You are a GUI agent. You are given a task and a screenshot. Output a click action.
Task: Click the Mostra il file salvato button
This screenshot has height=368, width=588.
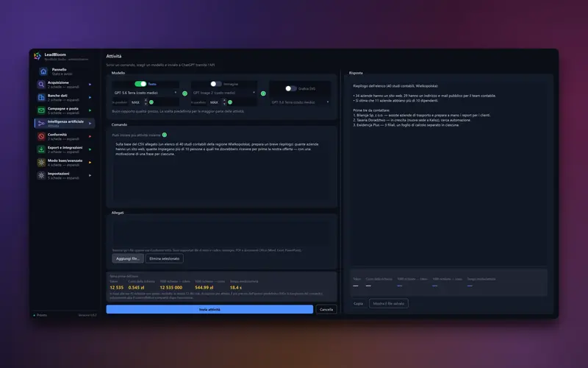point(389,303)
